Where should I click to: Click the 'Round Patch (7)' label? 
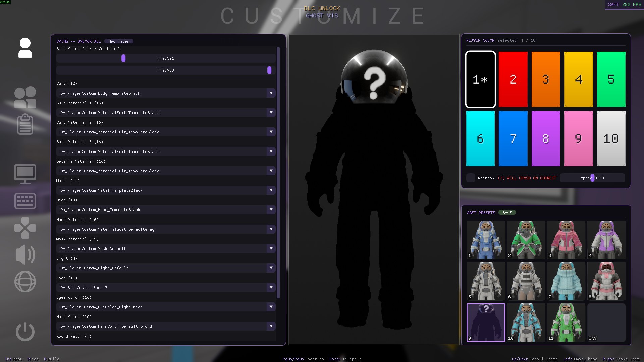pos(74,336)
